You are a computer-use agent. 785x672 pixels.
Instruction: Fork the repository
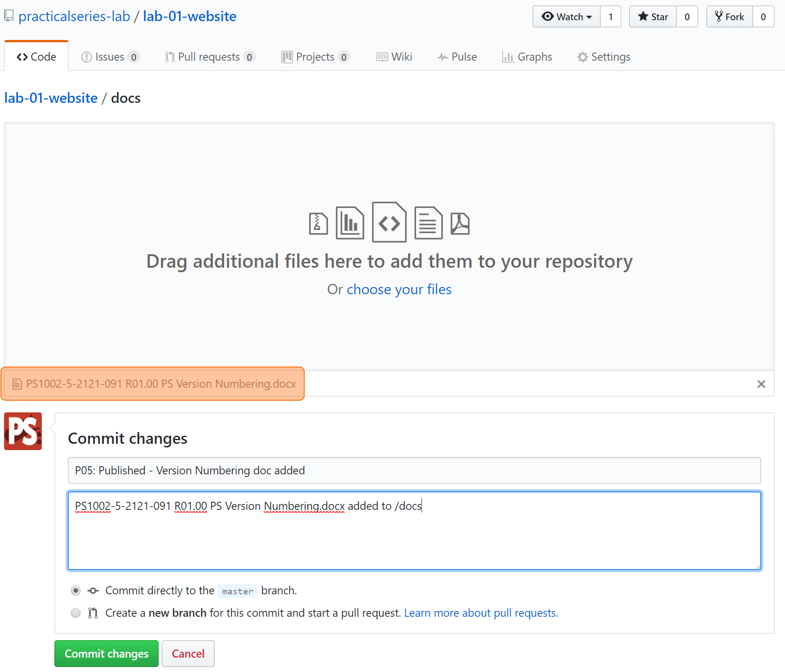[x=730, y=17]
